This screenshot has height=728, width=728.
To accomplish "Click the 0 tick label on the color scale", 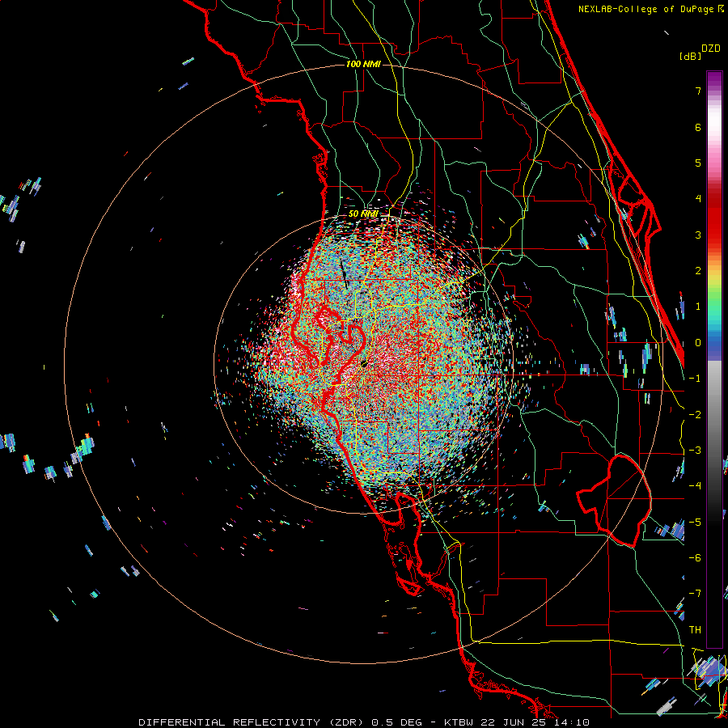I will 698,343.
